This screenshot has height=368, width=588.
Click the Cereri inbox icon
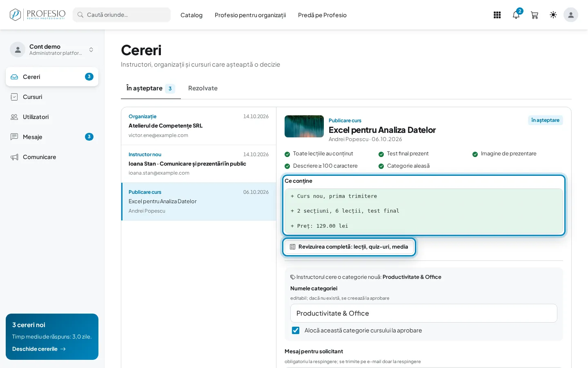coord(14,77)
